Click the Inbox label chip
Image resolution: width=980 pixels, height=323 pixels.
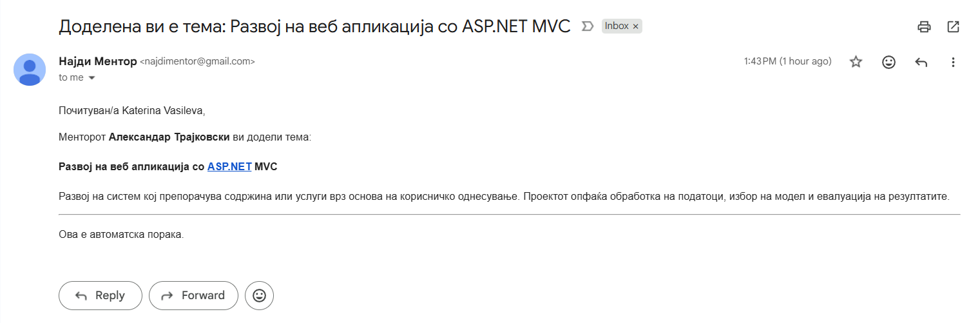pos(616,26)
